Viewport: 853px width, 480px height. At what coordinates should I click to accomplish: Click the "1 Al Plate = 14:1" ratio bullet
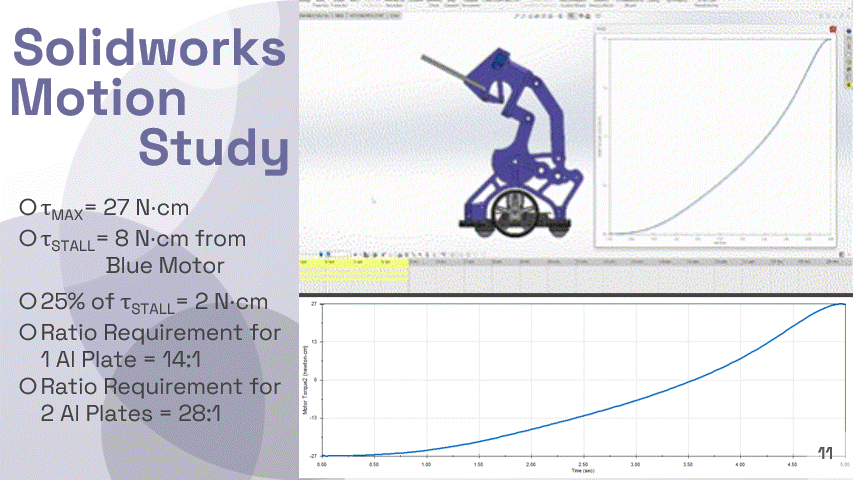pos(150,346)
